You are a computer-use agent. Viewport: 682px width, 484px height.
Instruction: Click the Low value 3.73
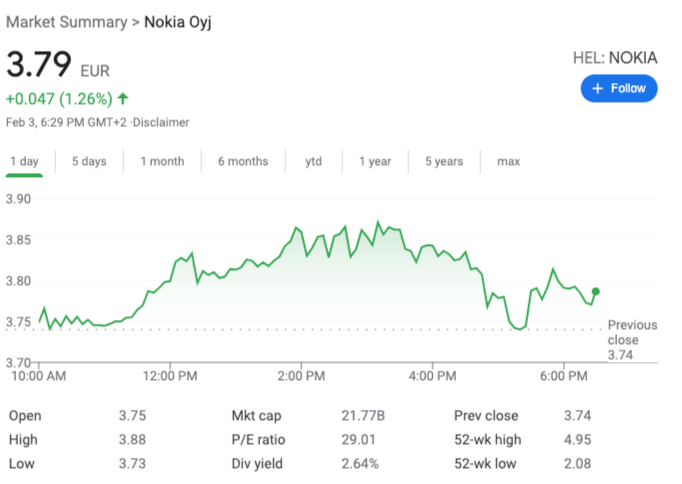(133, 463)
